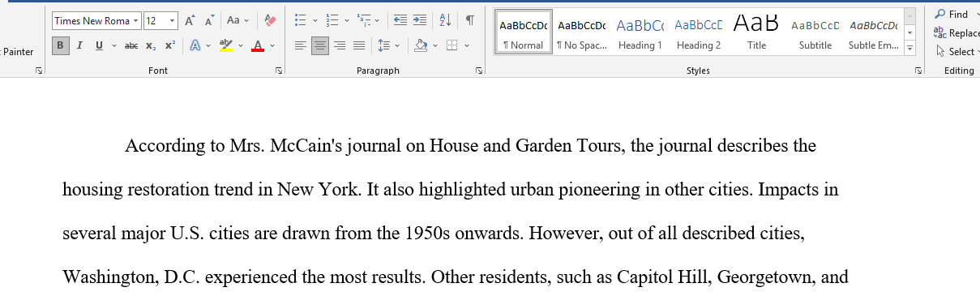Expand the full styles gallery
This screenshot has width=980, height=296.
click(x=910, y=48)
